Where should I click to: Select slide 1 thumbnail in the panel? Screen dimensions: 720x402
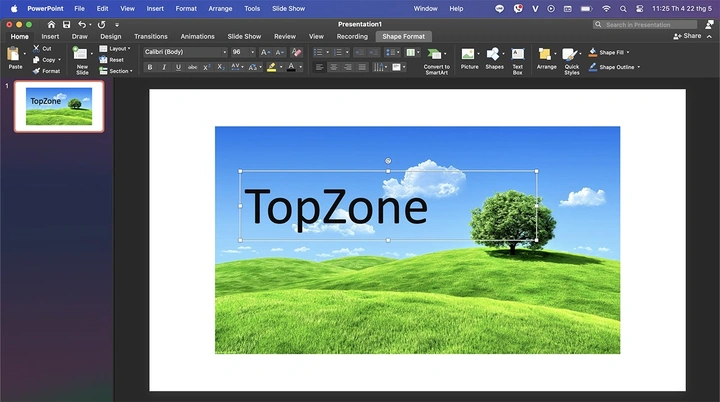point(59,106)
